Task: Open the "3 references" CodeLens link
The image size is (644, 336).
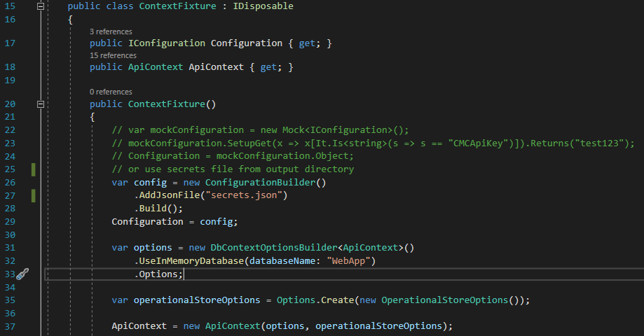Action: point(111,31)
